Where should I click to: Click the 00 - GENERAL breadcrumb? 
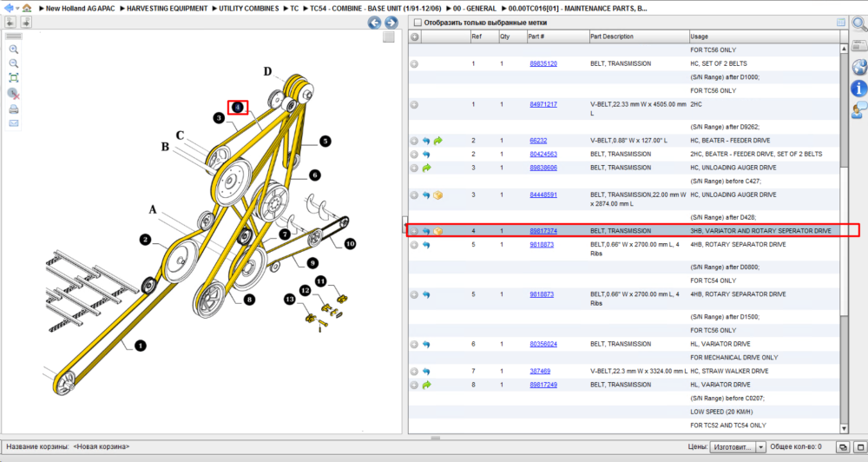click(x=475, y=9)
